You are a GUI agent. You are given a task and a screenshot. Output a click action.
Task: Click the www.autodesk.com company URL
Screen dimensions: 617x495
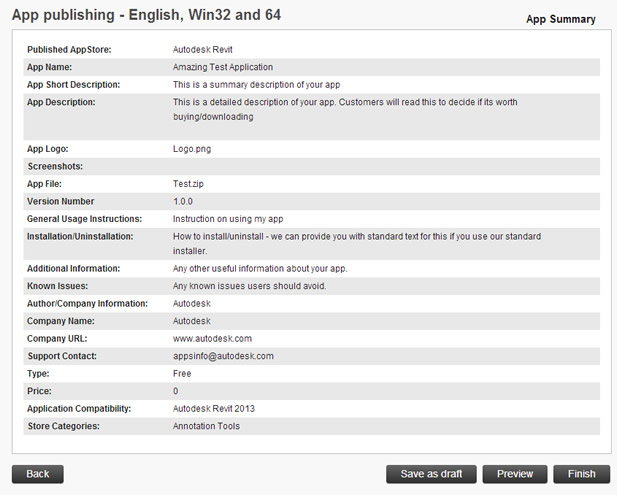[212, 339]
